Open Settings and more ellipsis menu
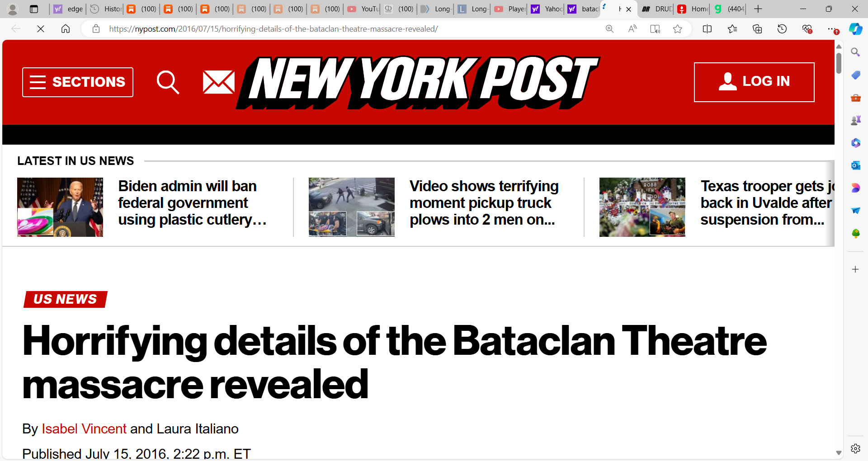This screenshot has width=868, height=461. click(x=832, y=29)
